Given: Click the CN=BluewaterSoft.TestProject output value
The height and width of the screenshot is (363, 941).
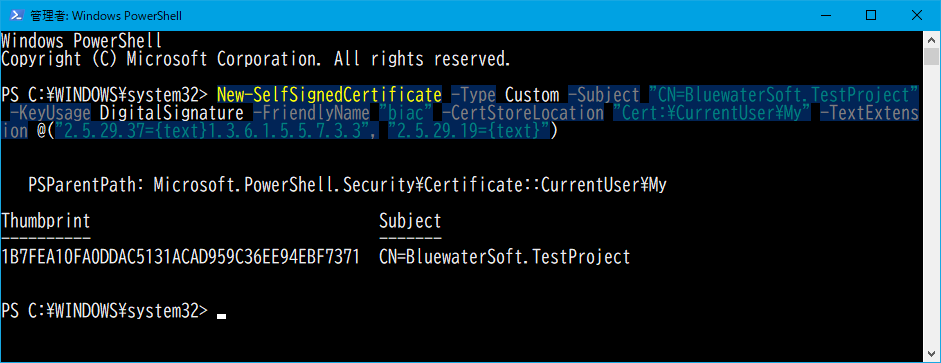Looking at the screenshot, I should tap(505, 257).
